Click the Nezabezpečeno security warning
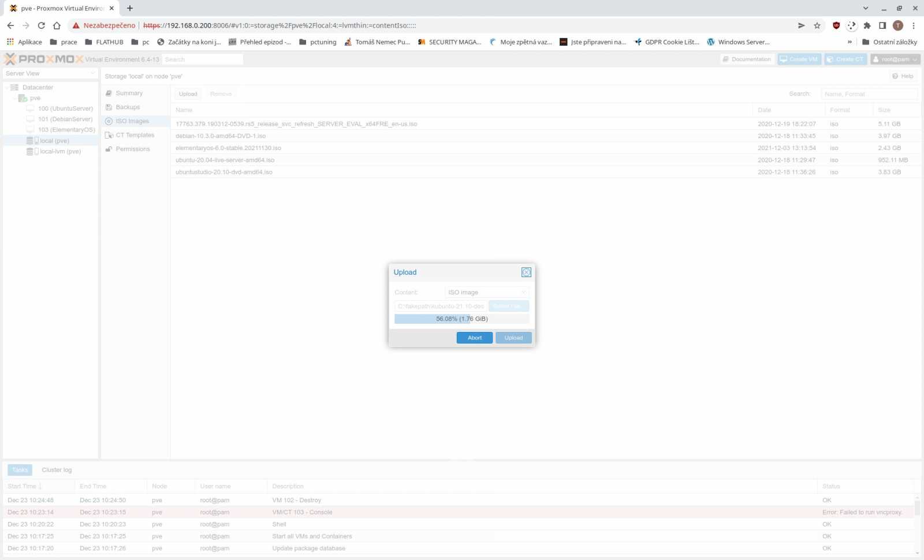 (x=104, y=25)
